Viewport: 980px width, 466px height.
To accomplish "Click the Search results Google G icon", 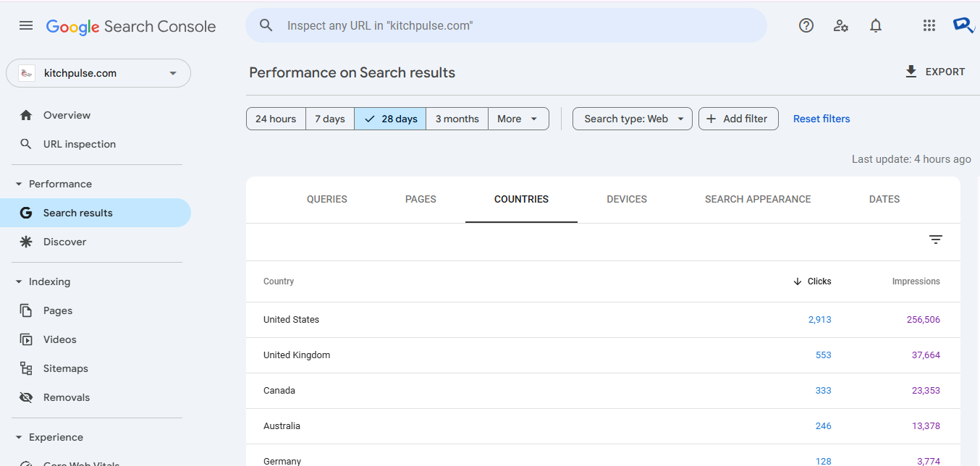I will 26,213.
